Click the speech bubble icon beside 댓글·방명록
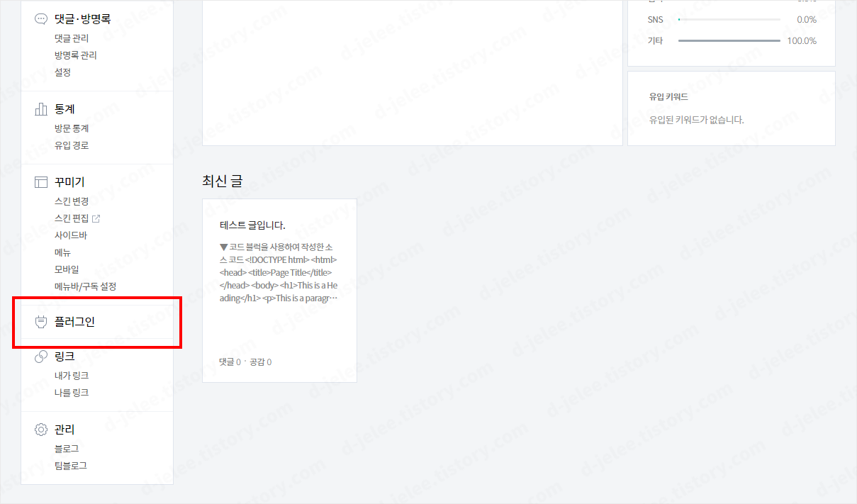The width and height of the screenshot is (857, 504). pyautogui.click(x=40, y=18)
